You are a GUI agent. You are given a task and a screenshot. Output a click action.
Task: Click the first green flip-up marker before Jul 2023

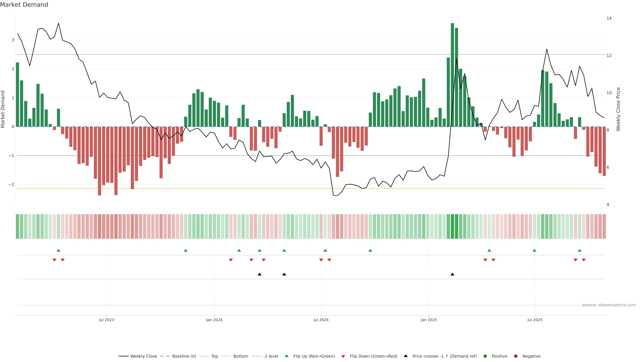(x=59, y=250)
